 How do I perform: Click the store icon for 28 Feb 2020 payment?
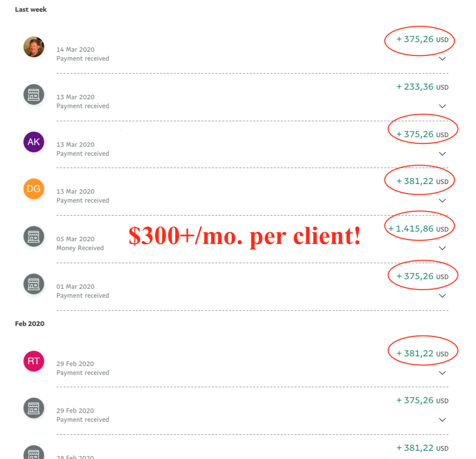tap(34, 453)
